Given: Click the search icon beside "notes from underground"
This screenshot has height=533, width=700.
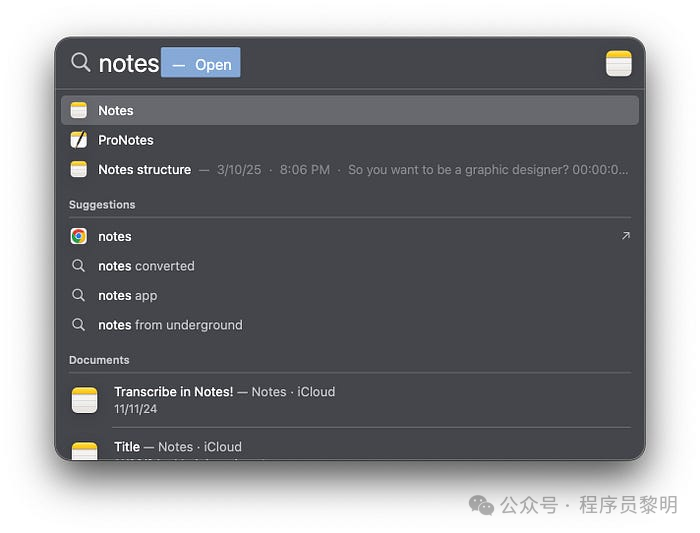Looking at the screenshot, I should click(x=79, y=325).
